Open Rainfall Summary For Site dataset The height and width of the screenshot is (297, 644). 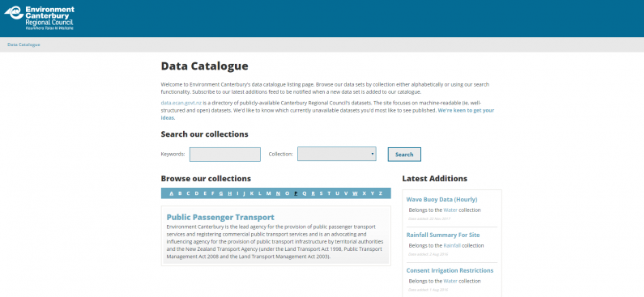point(443,235)
